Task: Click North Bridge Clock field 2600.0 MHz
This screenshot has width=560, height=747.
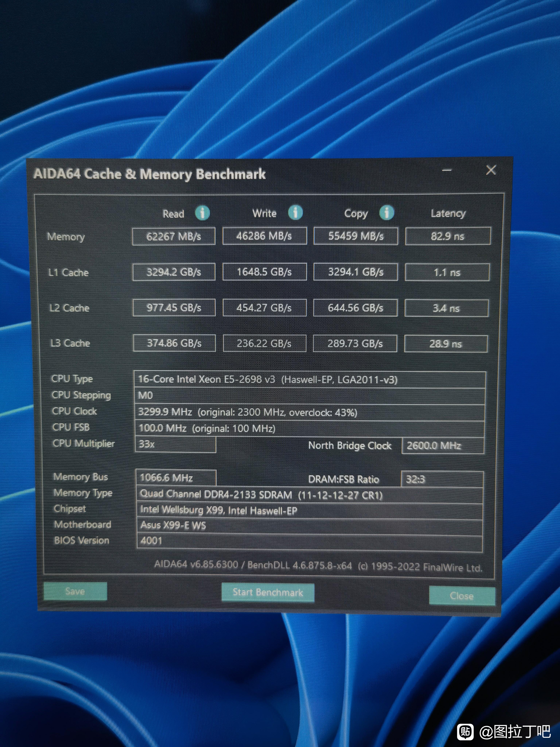Action: coord(443,446)
